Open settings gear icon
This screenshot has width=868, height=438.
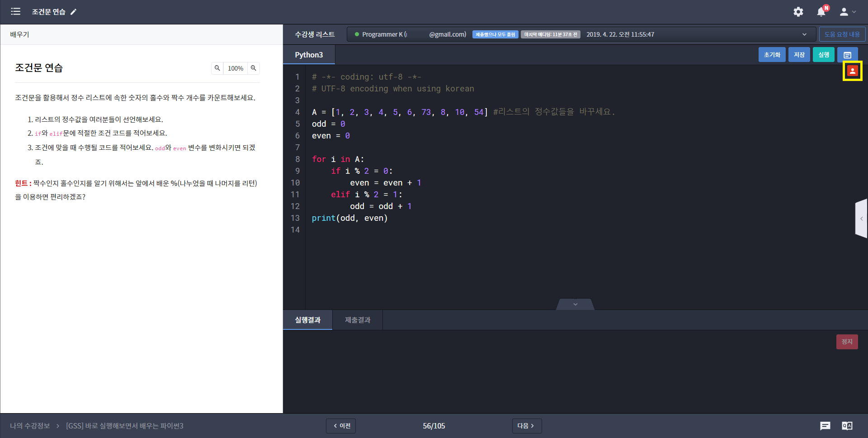(798, 12)
